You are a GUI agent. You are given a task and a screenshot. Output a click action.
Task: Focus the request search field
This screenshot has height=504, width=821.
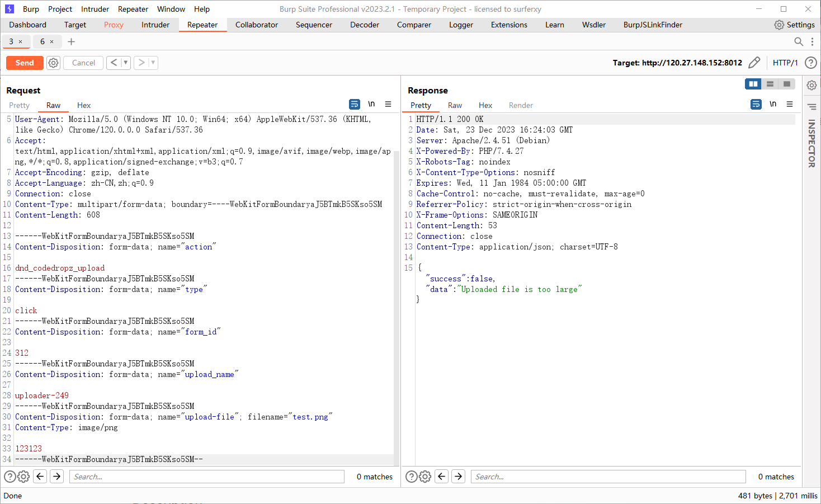click(x=207, y=477)
